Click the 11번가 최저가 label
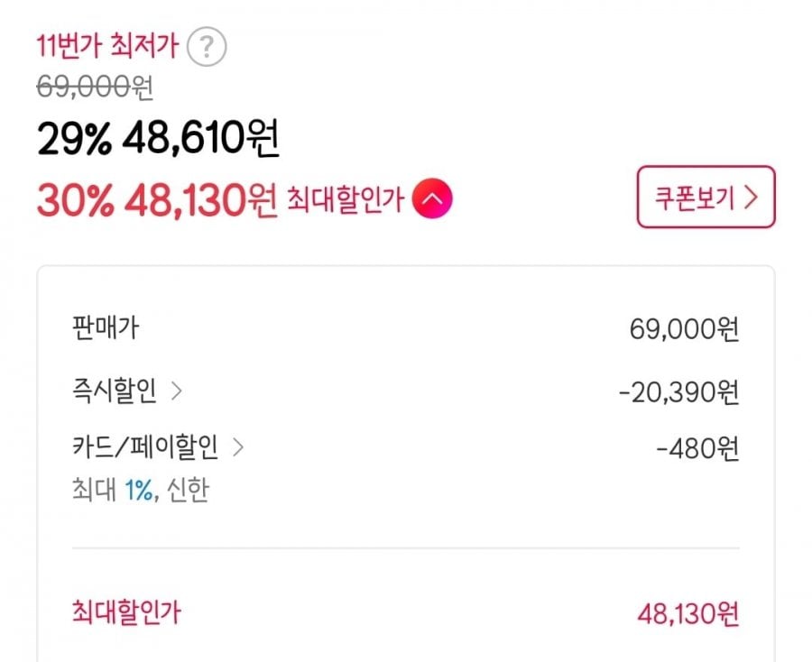 106,45
